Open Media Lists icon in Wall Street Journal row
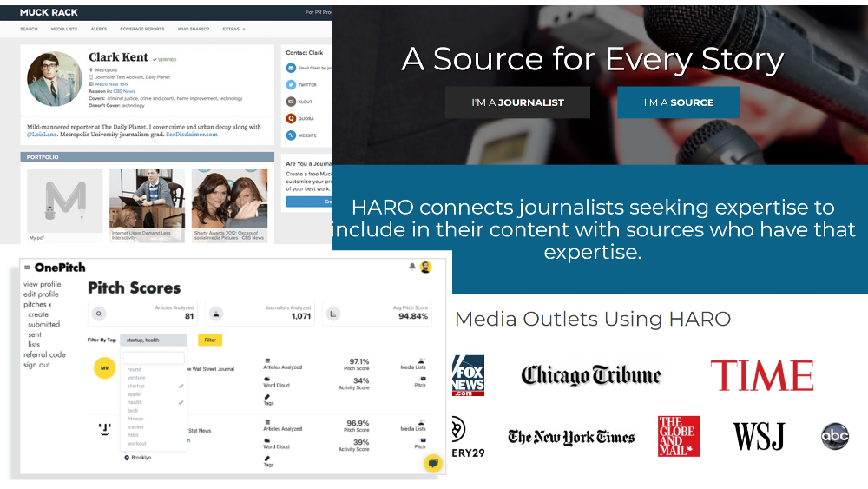868x489 pixels. point(421,360)
